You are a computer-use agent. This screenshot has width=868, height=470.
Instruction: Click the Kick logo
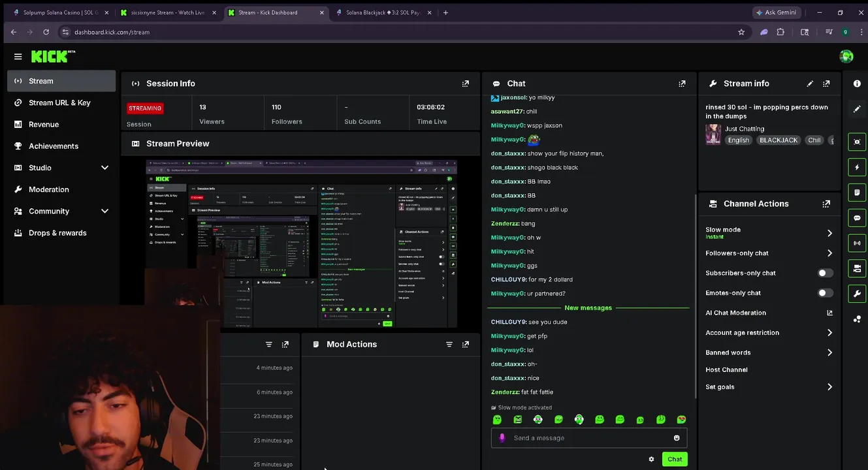[53, 57]
